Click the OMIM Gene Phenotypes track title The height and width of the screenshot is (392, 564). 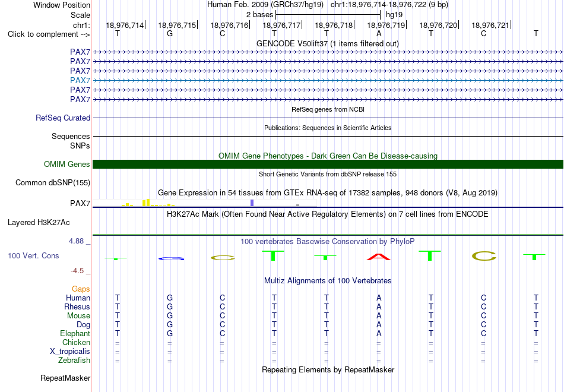[328, 156]
